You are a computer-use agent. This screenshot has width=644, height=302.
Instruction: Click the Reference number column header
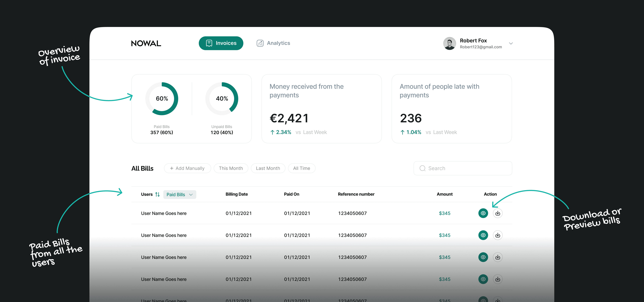(x=356, y=194)
